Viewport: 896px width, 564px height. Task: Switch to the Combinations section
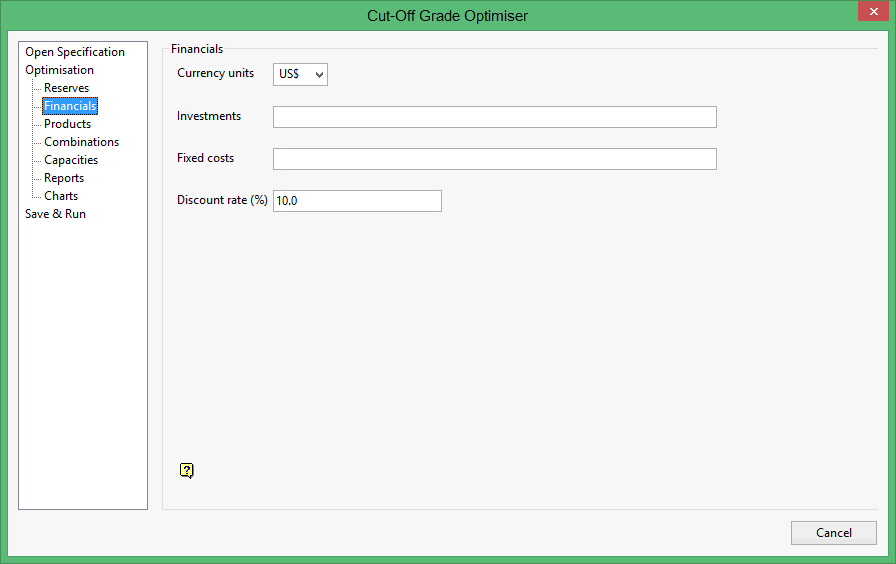click(x=81, y=142)
